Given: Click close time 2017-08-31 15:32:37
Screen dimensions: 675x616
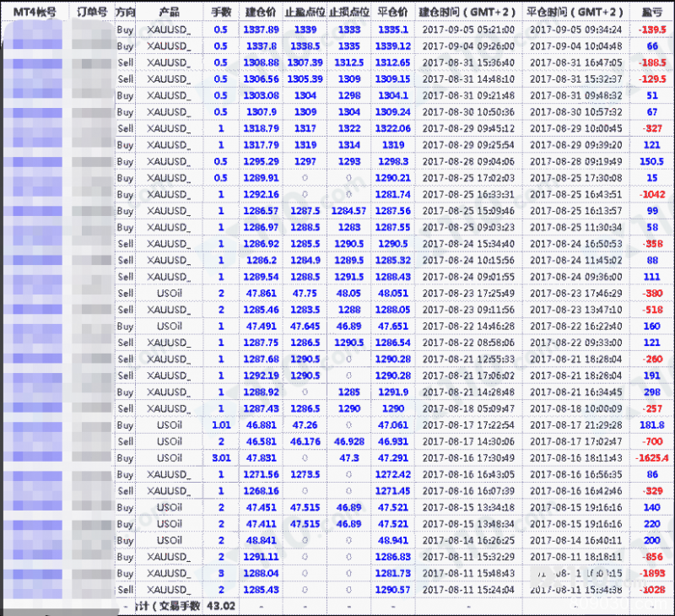Looking at the screenshot, I should [575, 79].
